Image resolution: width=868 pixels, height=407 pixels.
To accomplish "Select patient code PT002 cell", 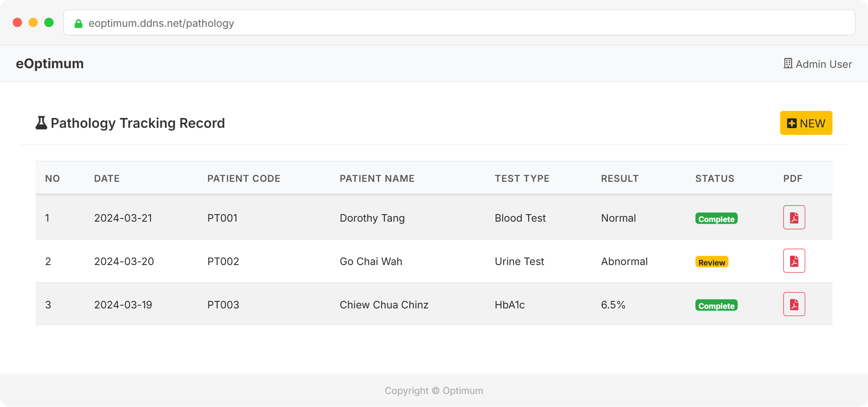I will coord(223,261).
